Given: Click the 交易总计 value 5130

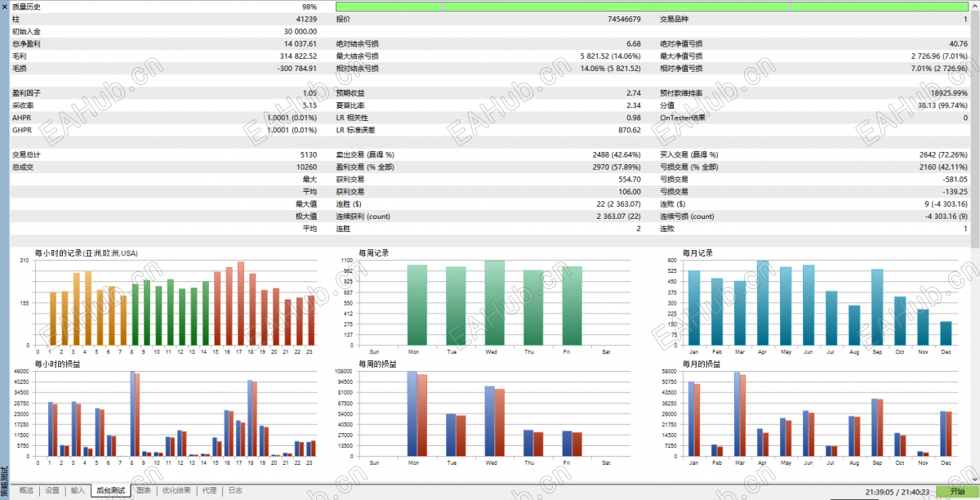Looking at the screenshot, I should 309,154.
